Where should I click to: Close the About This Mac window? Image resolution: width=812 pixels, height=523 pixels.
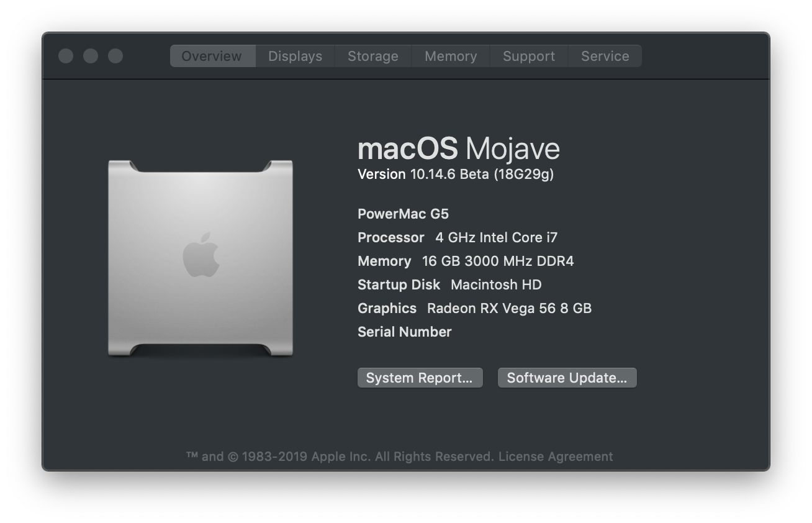[66, 56]
